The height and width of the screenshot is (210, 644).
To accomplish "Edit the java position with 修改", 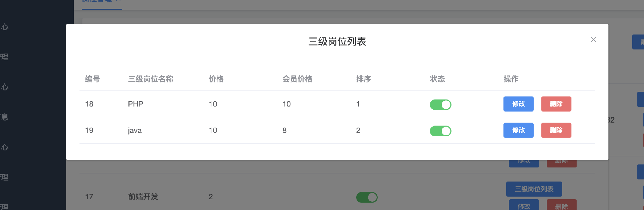I will pos(518,130).
